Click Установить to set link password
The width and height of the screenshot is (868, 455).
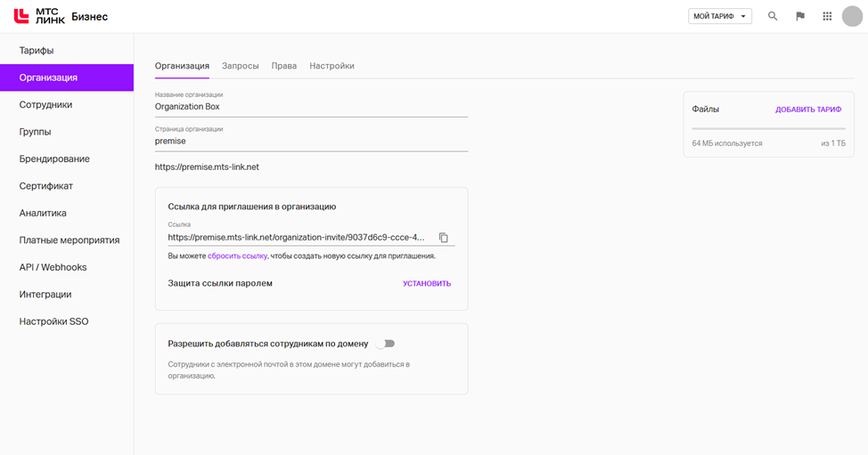click(427, 284)
